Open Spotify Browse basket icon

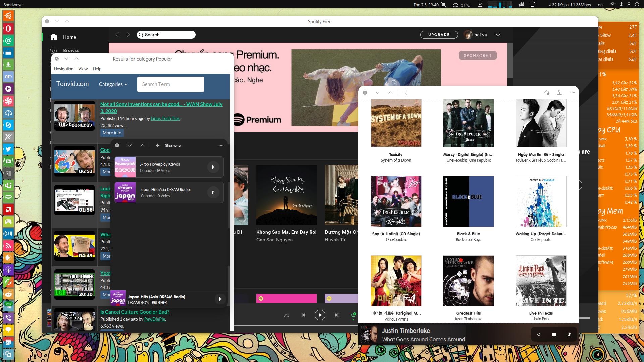tap(54, 51)
